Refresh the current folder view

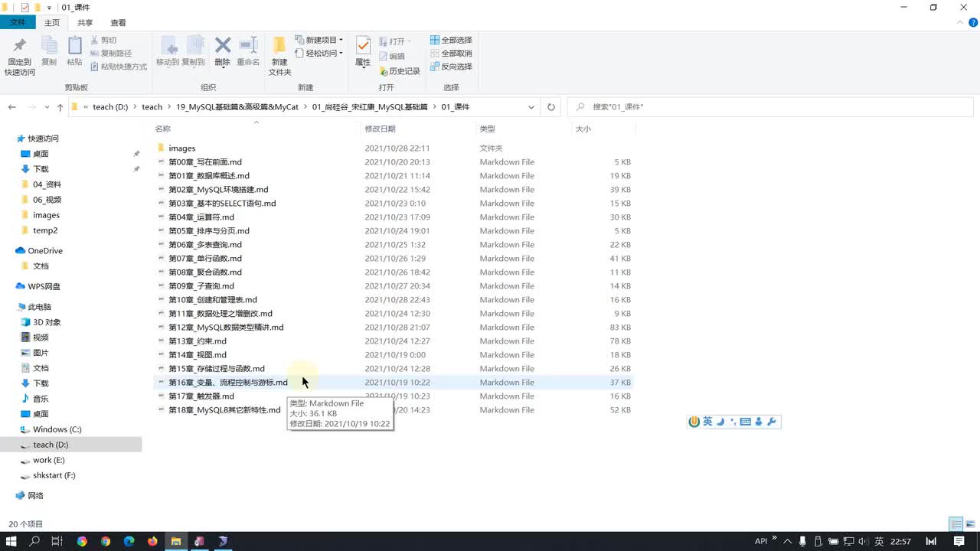click(x=551, y=107)
